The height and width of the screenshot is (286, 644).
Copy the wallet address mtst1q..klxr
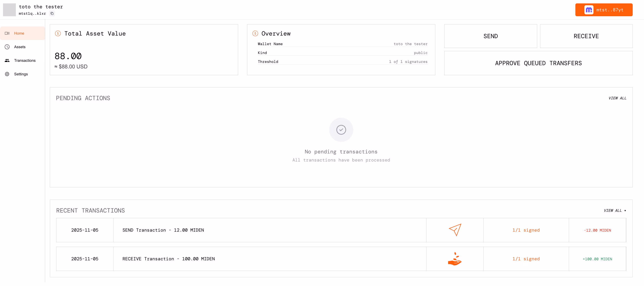click(52, 14)
